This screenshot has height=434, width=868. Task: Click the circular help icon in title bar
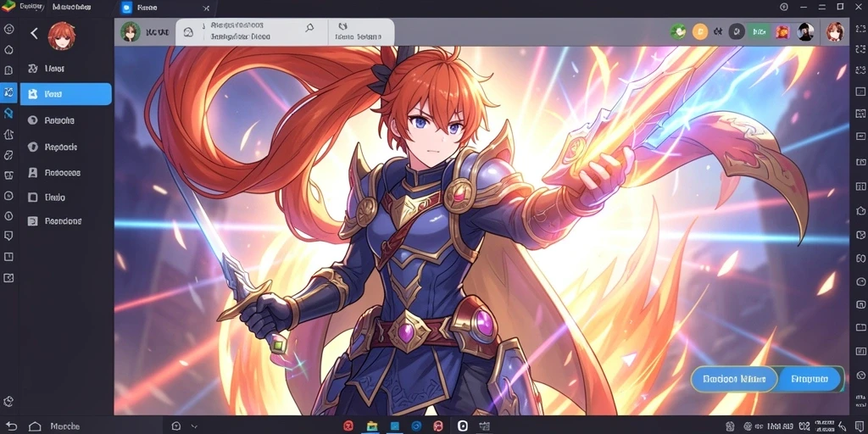(x=784, y=7)
